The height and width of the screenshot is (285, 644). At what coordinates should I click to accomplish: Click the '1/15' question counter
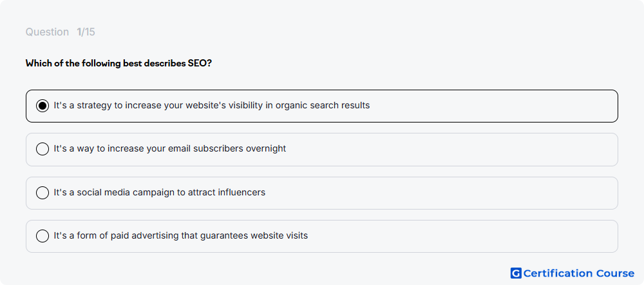86,32
